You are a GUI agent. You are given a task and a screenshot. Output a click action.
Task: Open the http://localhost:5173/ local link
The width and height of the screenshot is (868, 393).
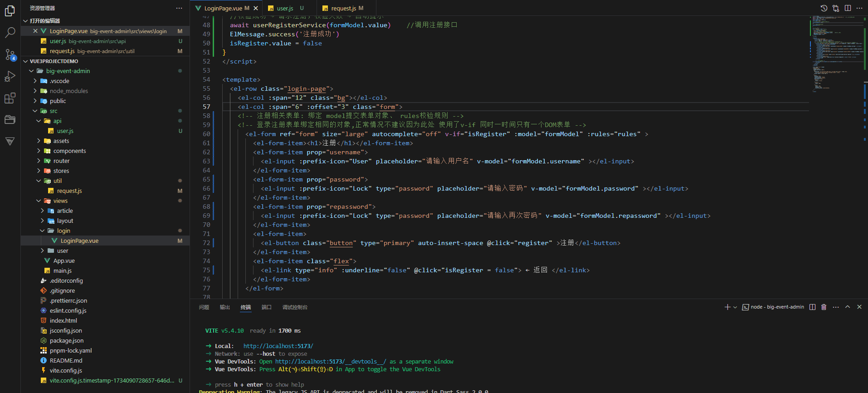[x=278, y=346]
